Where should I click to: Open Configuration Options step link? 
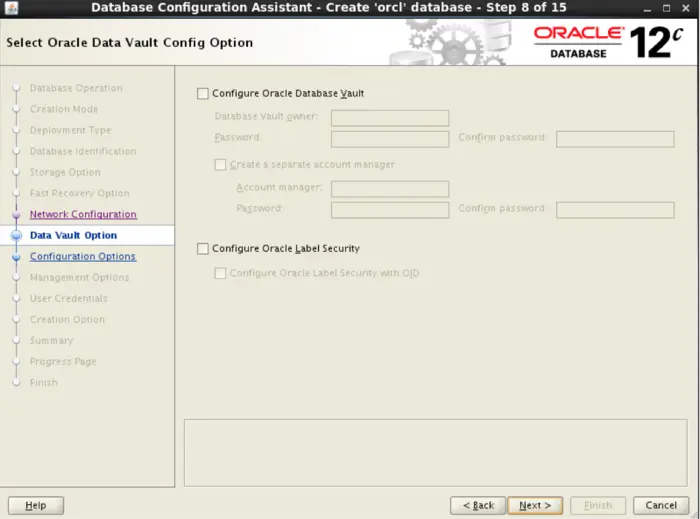click(x=83, y=257)
